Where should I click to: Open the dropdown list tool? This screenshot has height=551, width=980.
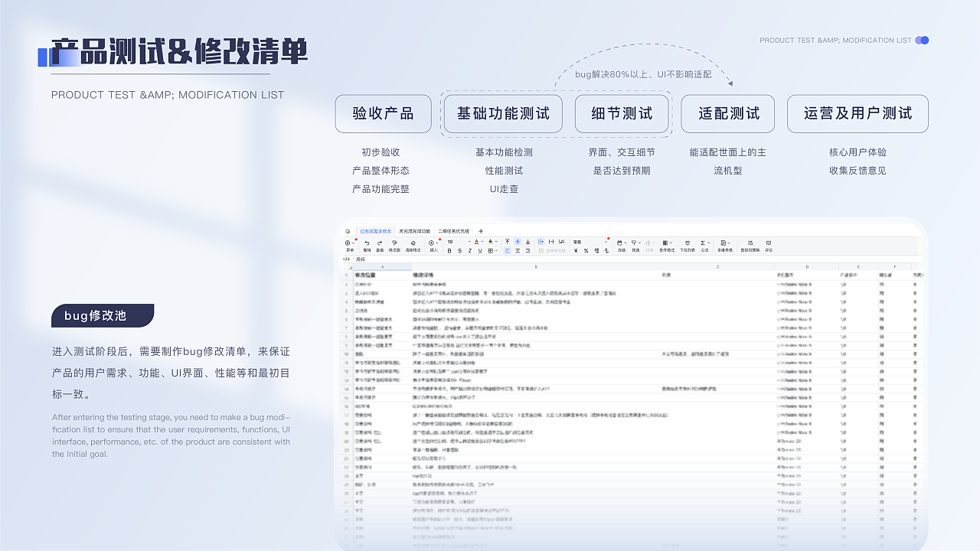[688, 246]
